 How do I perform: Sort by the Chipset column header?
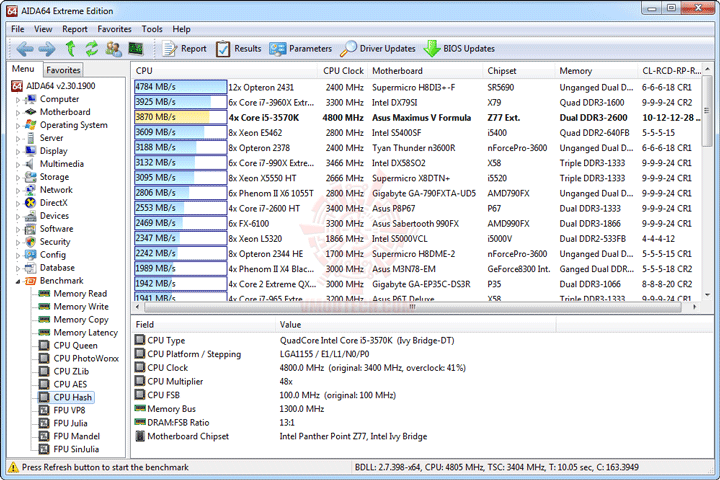(519, 71)
